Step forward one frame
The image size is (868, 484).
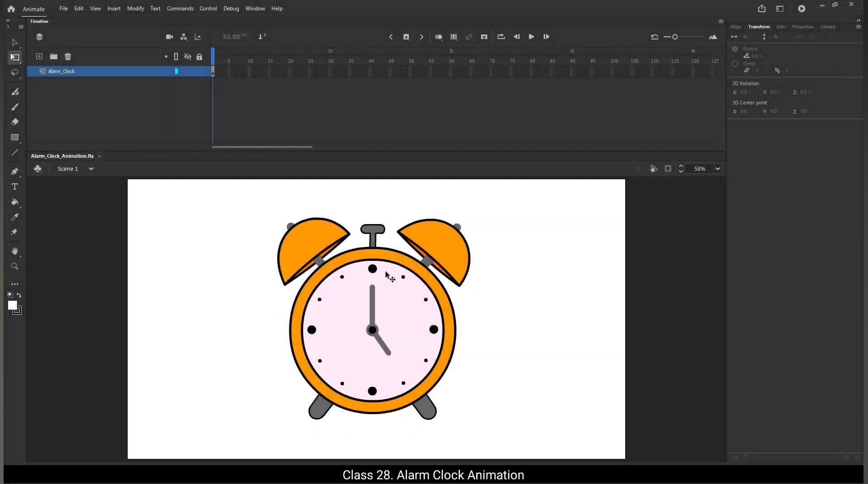546,37
